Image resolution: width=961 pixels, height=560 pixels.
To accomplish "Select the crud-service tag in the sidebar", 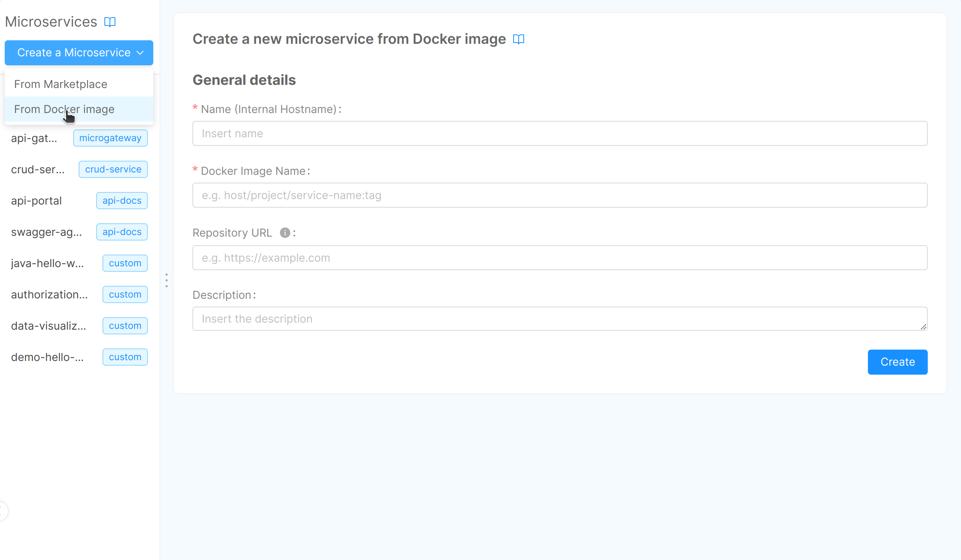I will pyautogui.click(x=113, y=169).
